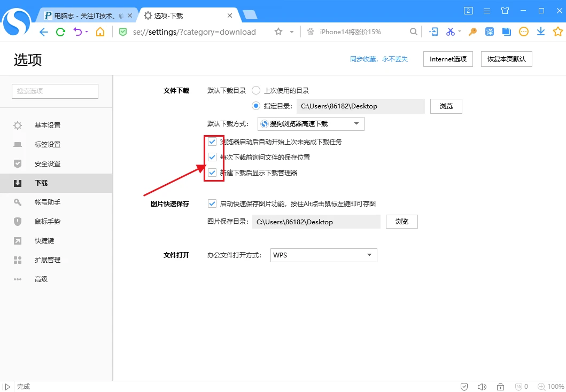Click 浏览 for image save directory
The width and height of the screenshot is (566, 392).
(402, 222)
